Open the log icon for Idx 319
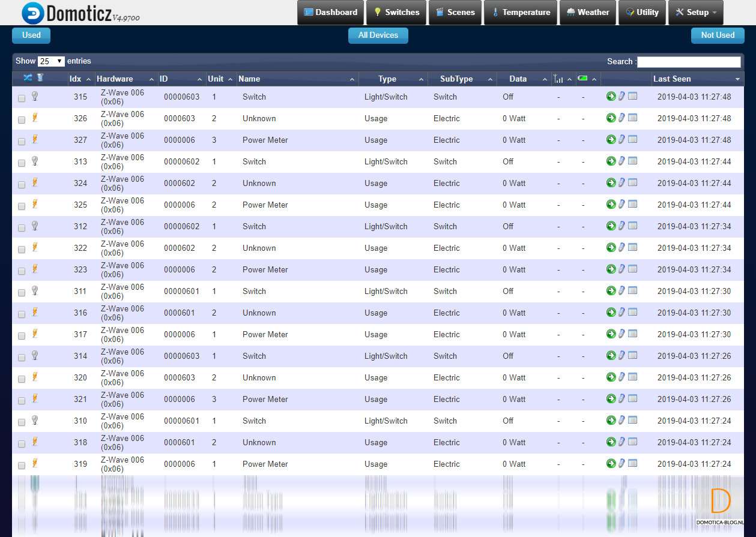This screenshot has width=756, height=537. click(x=633, y=463)
